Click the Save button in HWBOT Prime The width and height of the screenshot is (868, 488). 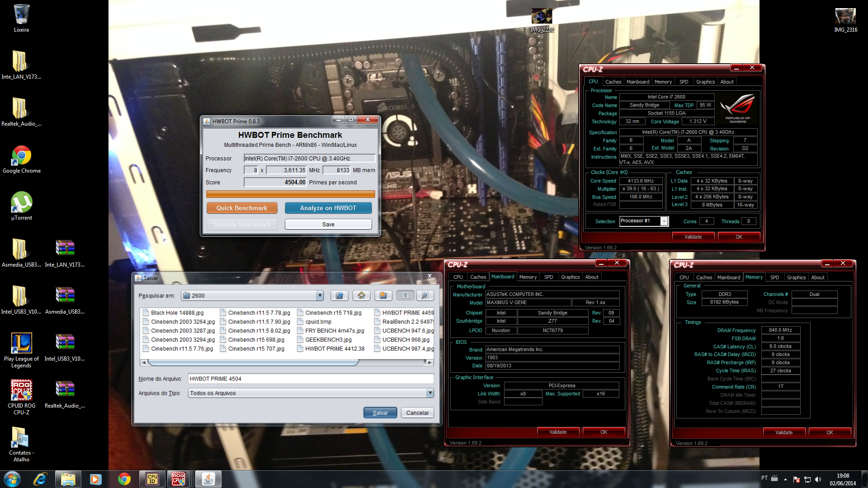pos(328,224)
